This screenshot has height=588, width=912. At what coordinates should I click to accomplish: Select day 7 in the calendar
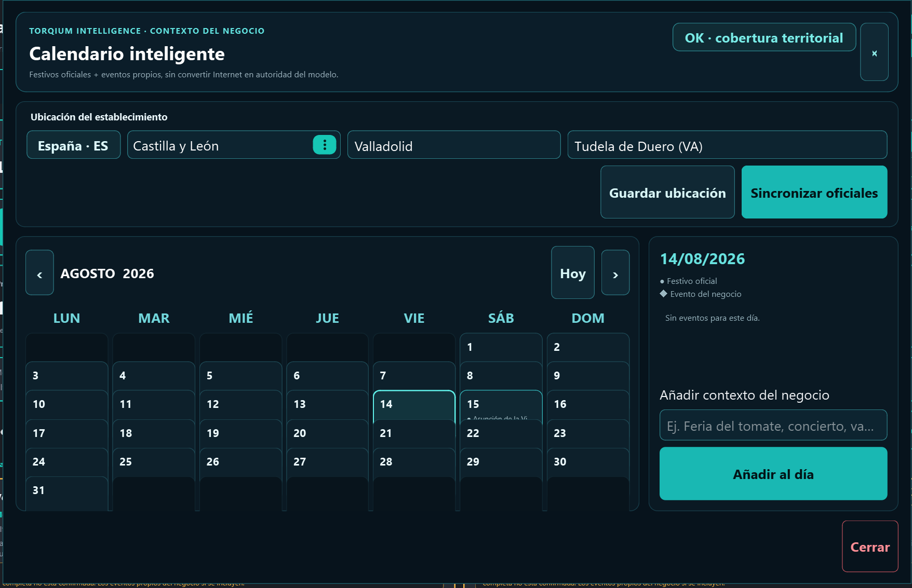(414, 376)
